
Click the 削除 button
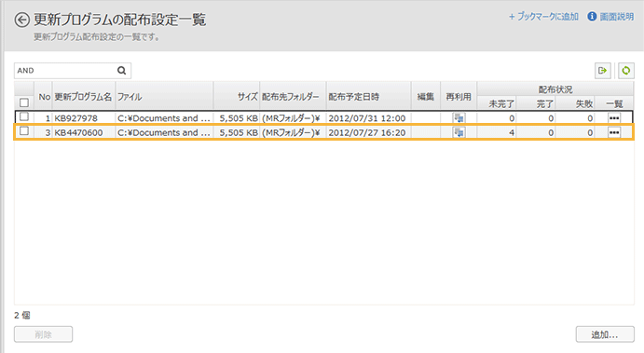point(44,334)
